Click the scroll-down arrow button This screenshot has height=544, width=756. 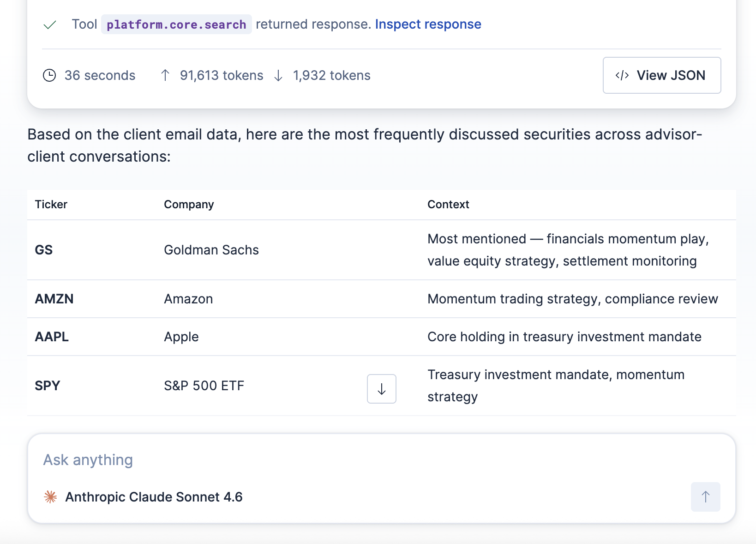(x=382, y=389)
